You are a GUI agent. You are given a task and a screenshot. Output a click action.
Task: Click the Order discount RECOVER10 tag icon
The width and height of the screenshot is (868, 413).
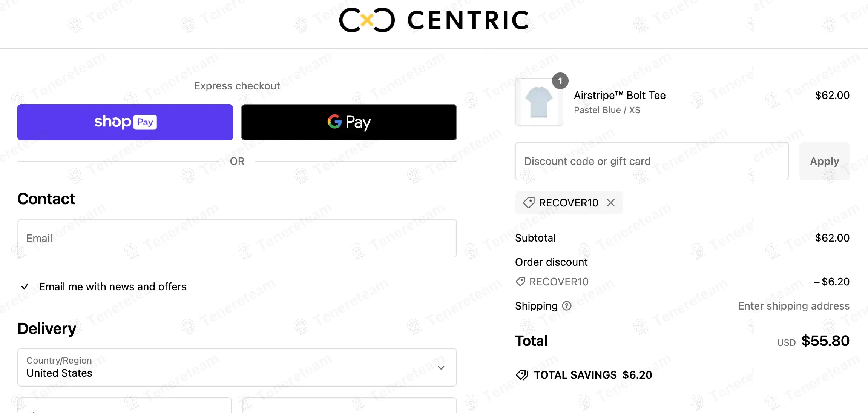pyautogui.click(x=520, y=282)
